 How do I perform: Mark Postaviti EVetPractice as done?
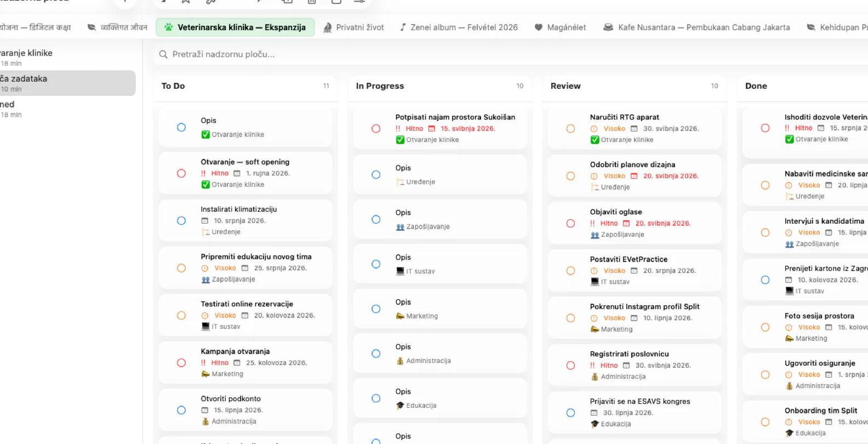tap(570, 271)
